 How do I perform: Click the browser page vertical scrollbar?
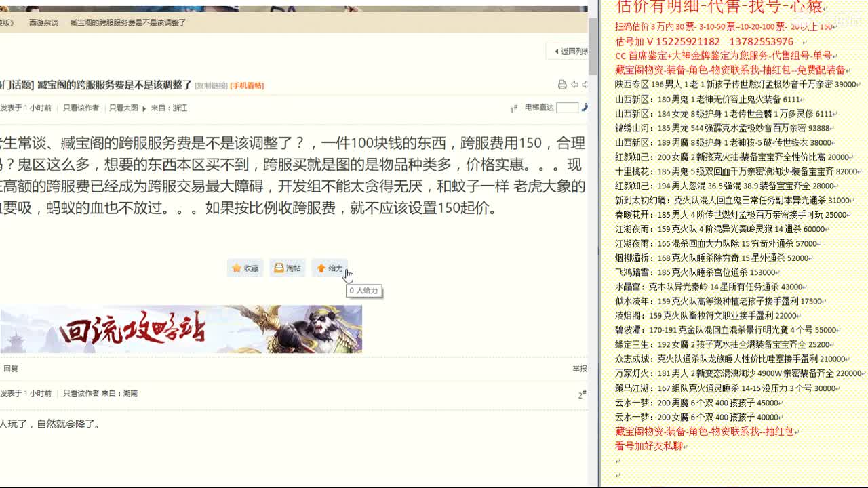(x=593, y=47)
